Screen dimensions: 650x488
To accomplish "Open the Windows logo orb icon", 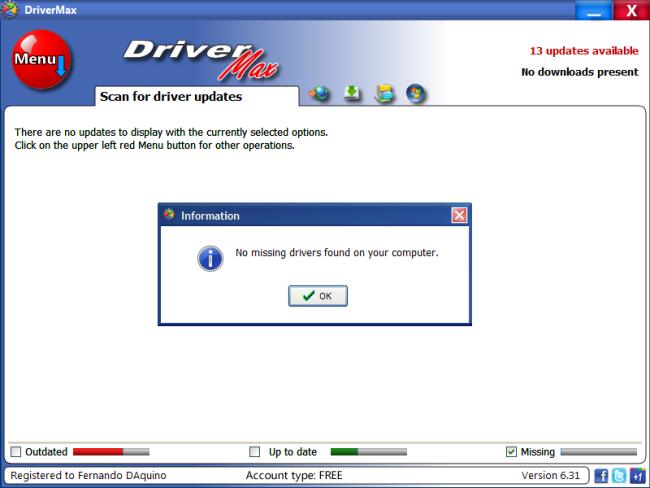I will coord(416,93).
